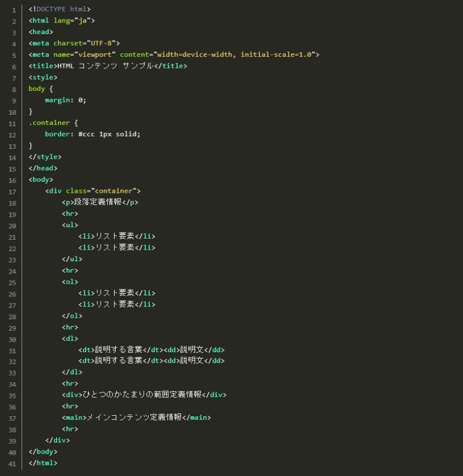The image size is (463, 476).
Task: Click the margin: 0; declaration
Action: coord(65,100)
